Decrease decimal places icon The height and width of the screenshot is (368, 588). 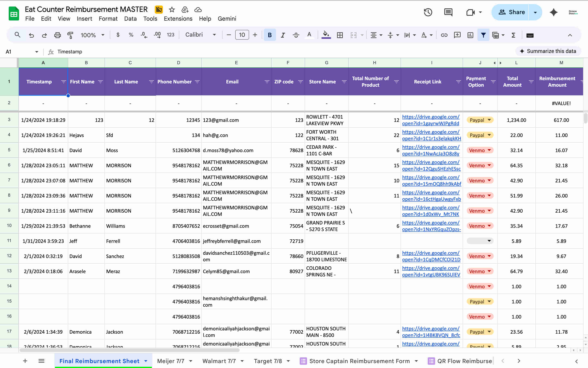click(144, 35)
